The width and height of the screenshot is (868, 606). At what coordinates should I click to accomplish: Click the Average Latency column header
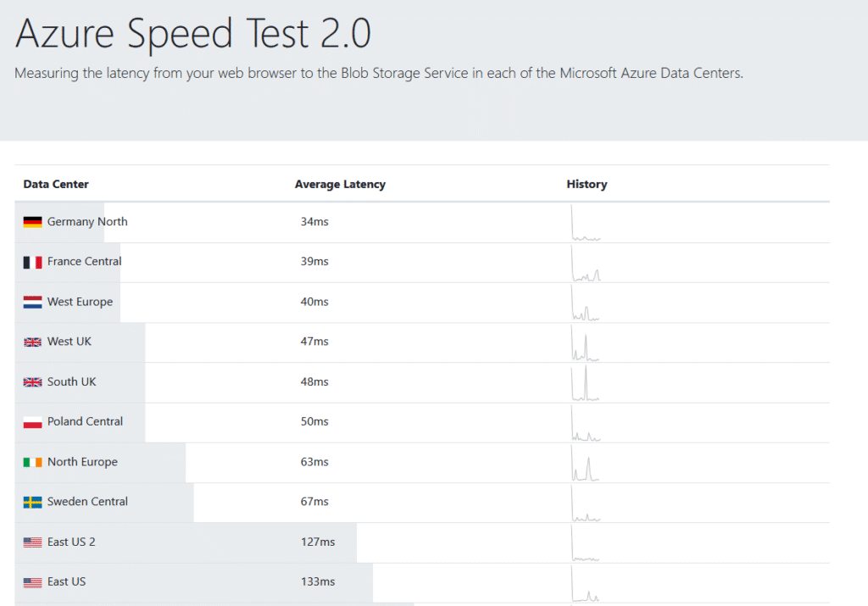tap(340, 184)
